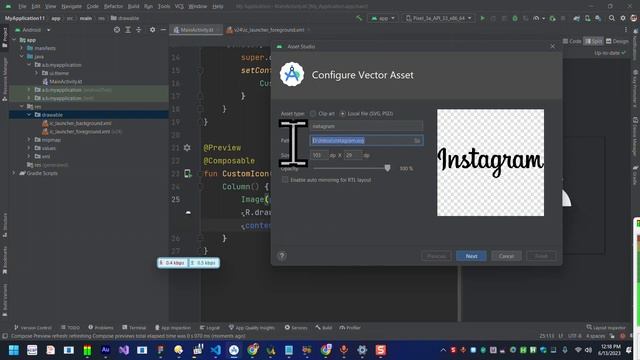640x360 pixels.
Task: Open the Refactor menu
Action: [113, 6]
